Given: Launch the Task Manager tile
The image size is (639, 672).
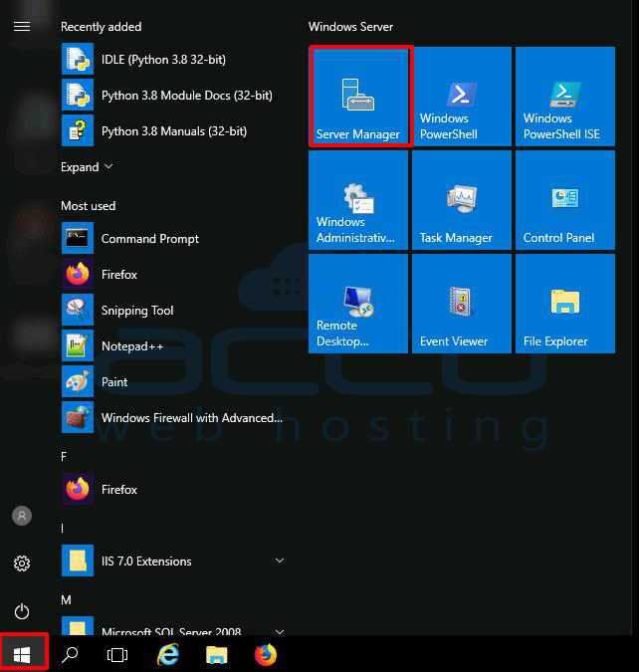Looking at the screenshot, I should [x=462, y=200].
